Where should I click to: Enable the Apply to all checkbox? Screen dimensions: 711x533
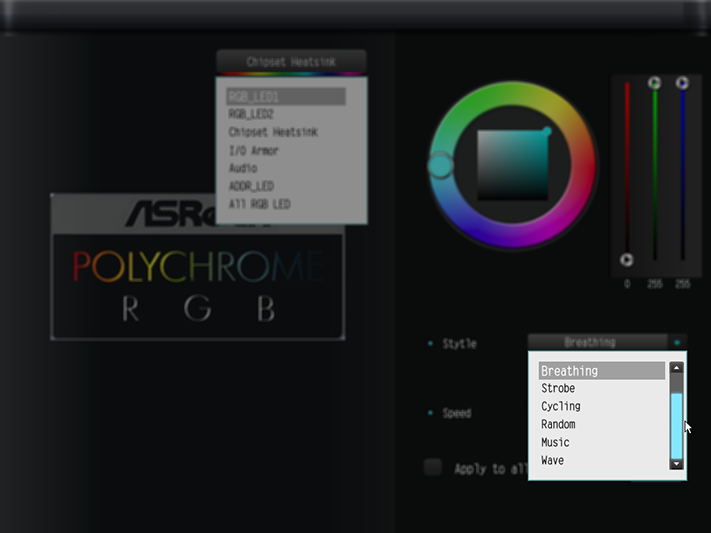click(433, 467)
